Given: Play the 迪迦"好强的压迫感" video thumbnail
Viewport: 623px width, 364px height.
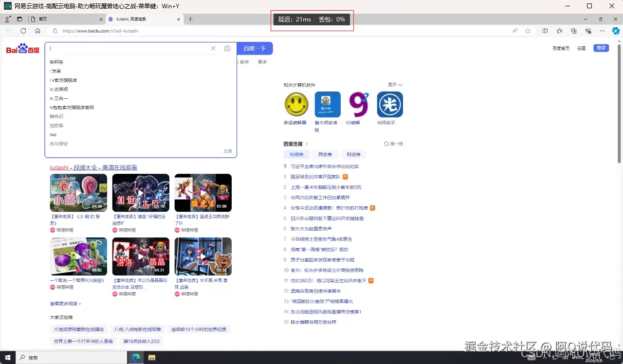Looking at the screenshot, I should (141, 193).
